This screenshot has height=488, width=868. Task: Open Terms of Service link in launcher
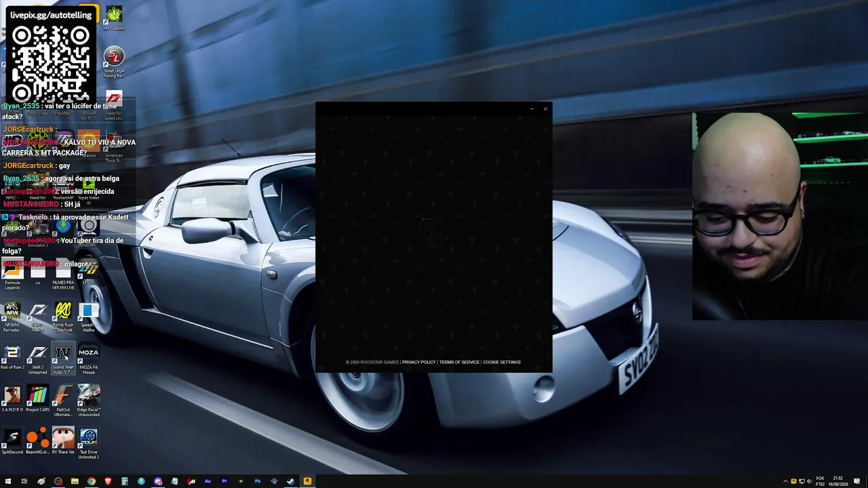(x=459, y=362)
